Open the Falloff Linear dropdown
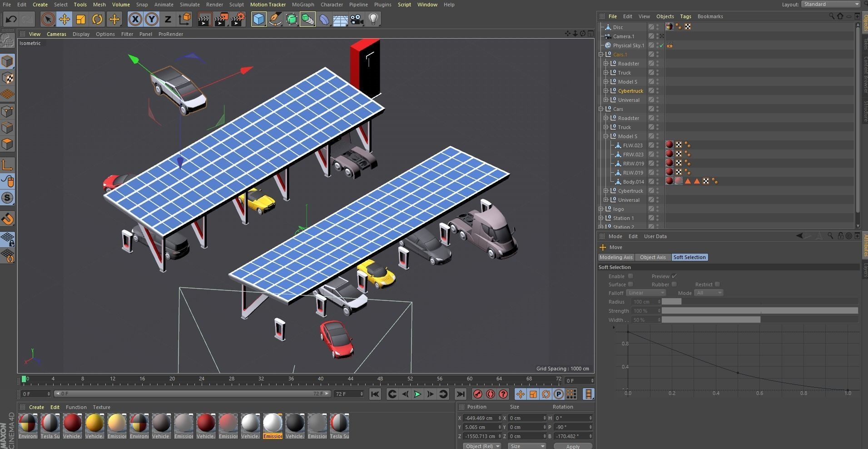The height and width of the screenshot is (449, 868). [x=646, y=293]
